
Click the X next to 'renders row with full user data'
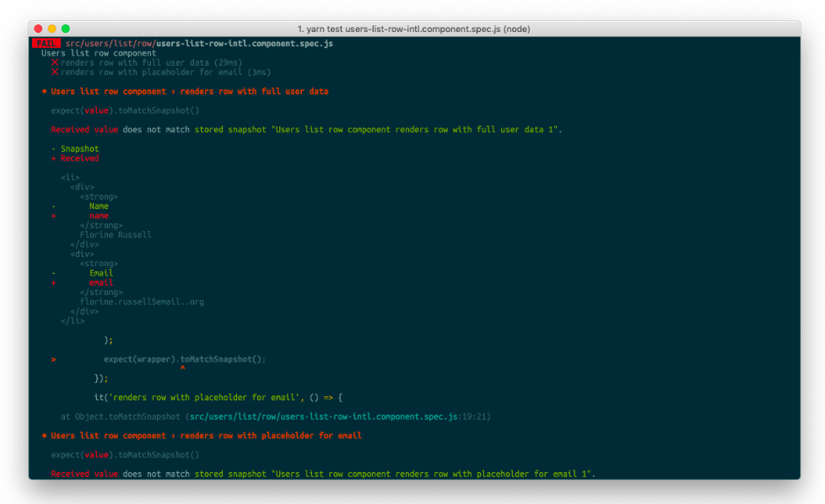tap(55, 62)
